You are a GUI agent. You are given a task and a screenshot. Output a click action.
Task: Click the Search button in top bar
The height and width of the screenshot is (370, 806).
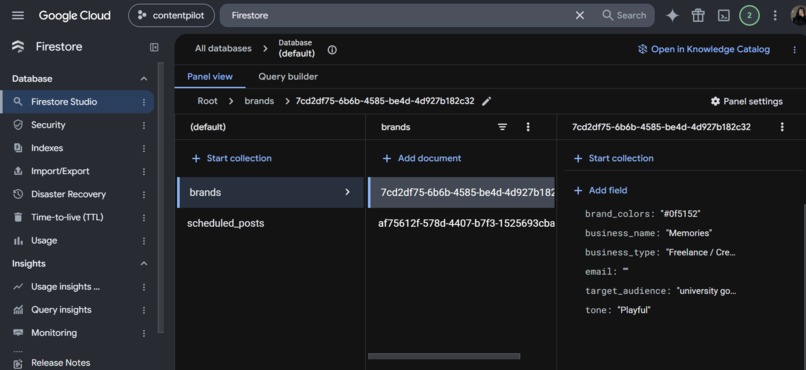(624, 15)
